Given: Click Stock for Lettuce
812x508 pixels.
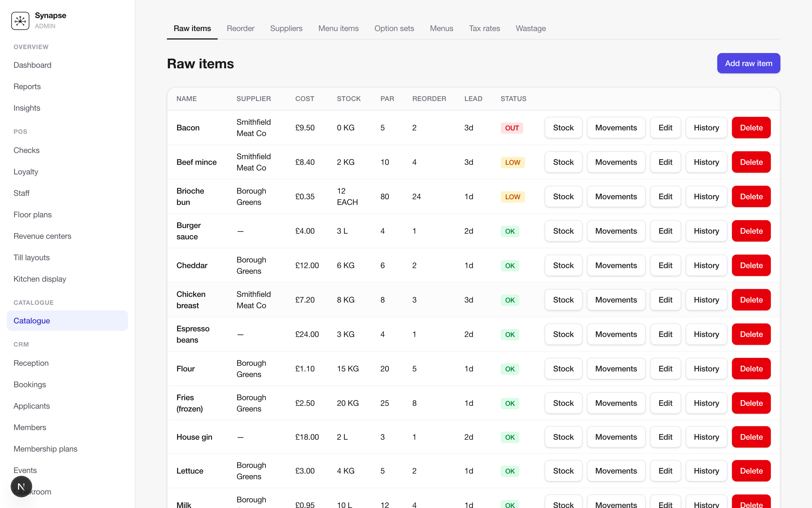Looking at the screenshot, I should (x=563, y=471).
